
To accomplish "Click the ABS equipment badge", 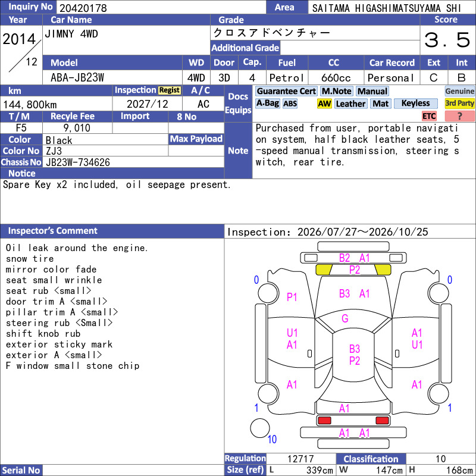I will click(290, 104).
